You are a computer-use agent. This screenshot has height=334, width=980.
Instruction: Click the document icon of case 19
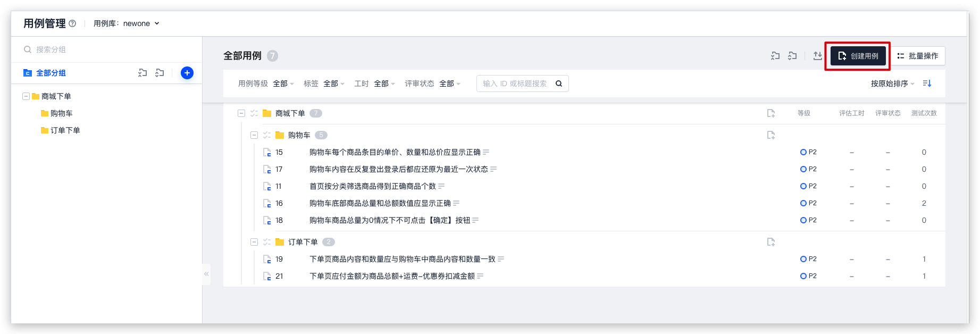[x=267, y=259]
